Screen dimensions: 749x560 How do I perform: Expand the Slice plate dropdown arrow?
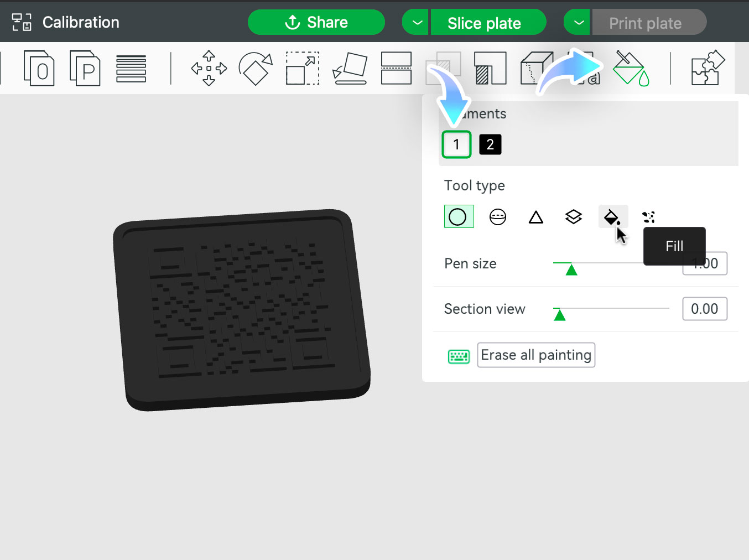[x=415, y=22]
